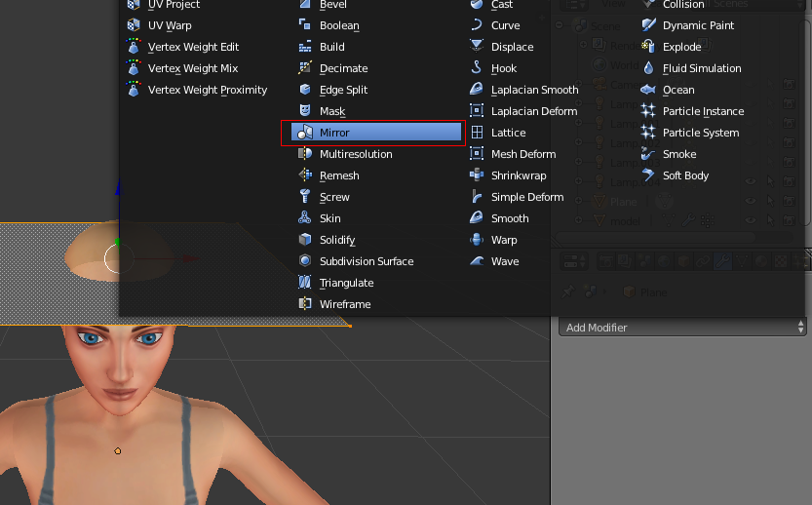The height and width of the screenshot is (505, 812).
Task: Click the Decimate modifier icon
Action: (x=305, y=68)
